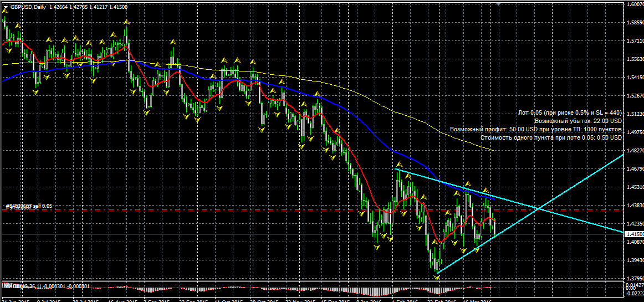Click the 1.4679 price axis value
This screenshot has width=644, height=302.
click(635, 169)
